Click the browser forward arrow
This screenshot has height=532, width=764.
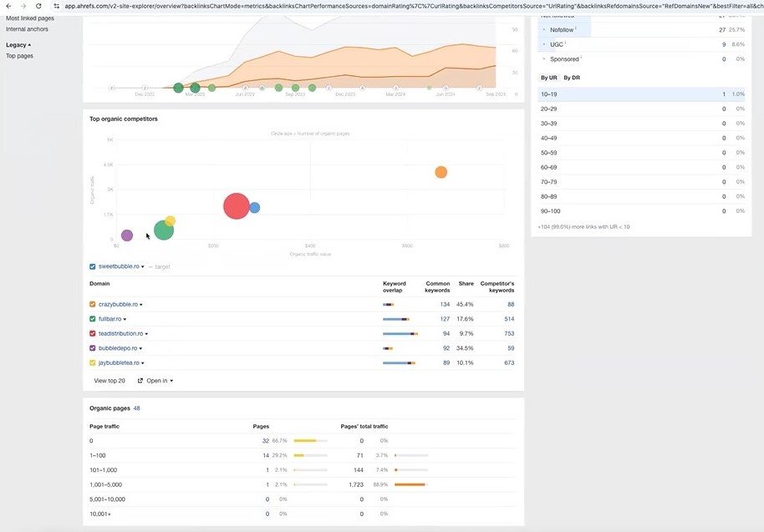click(x=23, y=6)
